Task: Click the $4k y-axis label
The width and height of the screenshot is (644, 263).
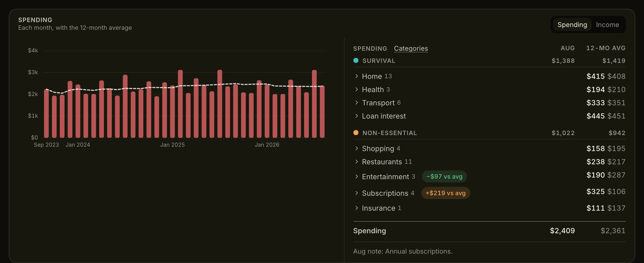Action: [33, 50]
